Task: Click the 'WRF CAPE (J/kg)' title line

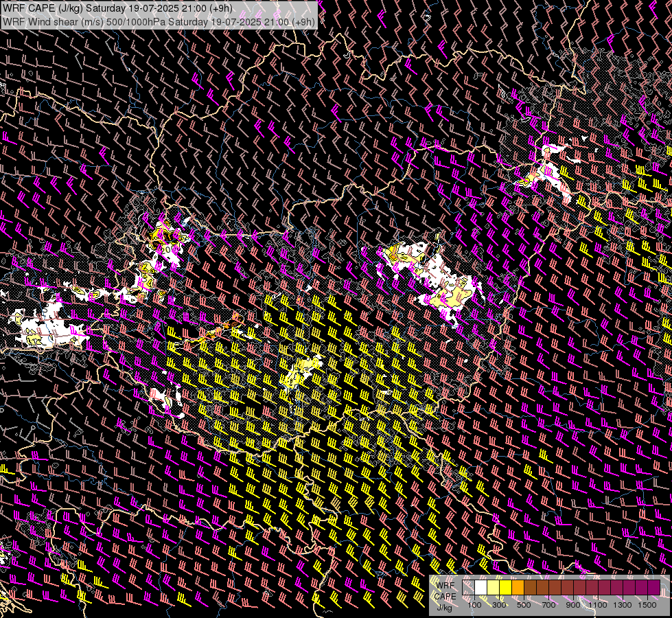Action: (x=118, y=8)
